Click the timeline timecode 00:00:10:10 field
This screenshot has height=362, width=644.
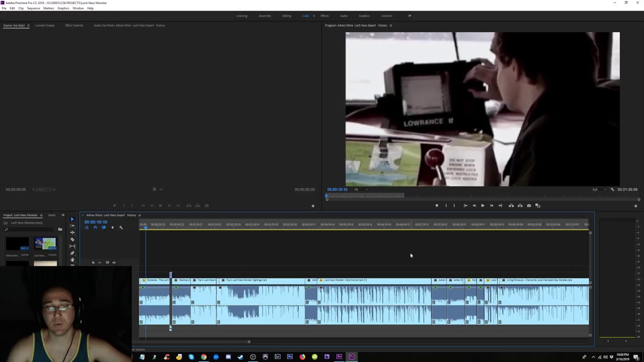pos(96,222)
